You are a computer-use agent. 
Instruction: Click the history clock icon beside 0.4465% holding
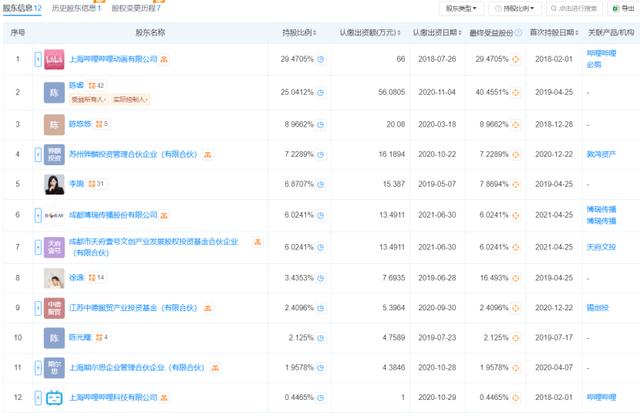point(321,397)
